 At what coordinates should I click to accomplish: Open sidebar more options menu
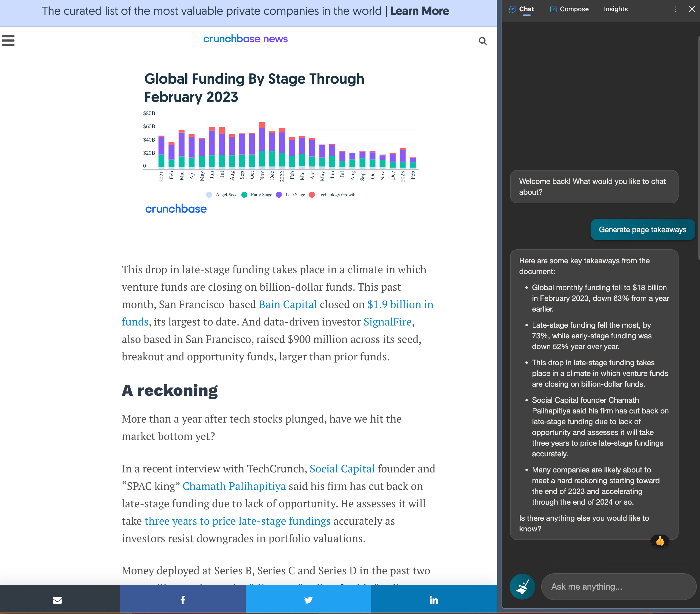coord(676,9)
